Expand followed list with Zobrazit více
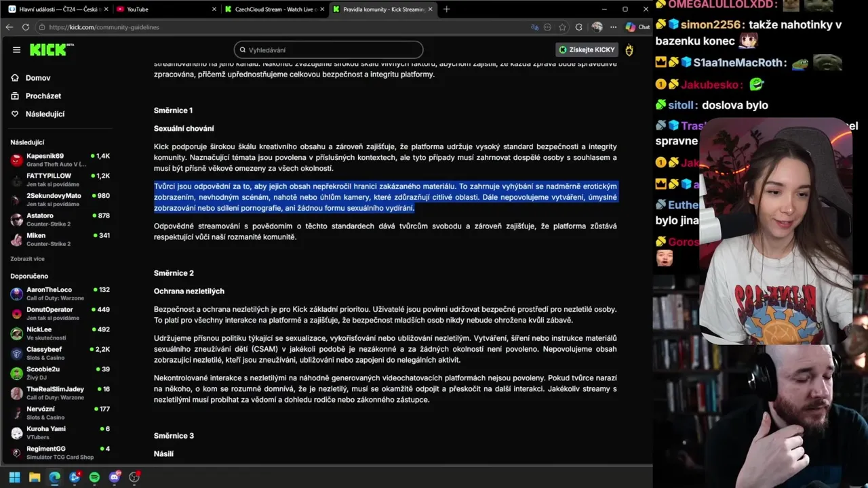 pyautogui.click(x=27, y=259)
